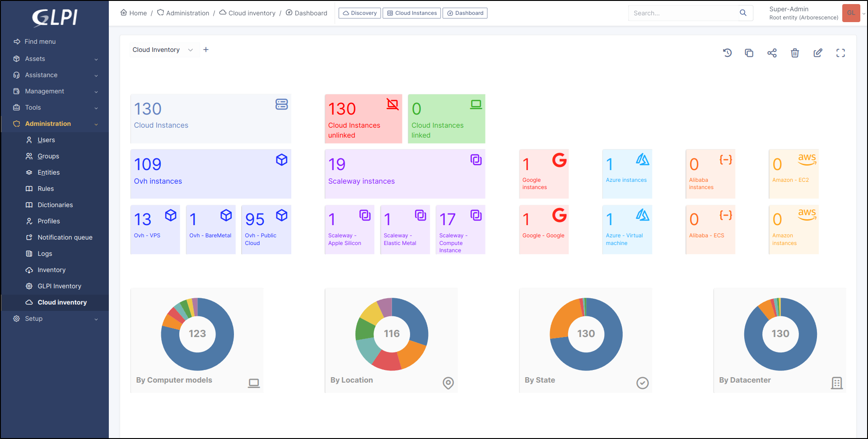Image resolution: width=868 pixels, height=439 pixels.
Task: Click the Home breadcrumb link
Action: coord(134,13)
